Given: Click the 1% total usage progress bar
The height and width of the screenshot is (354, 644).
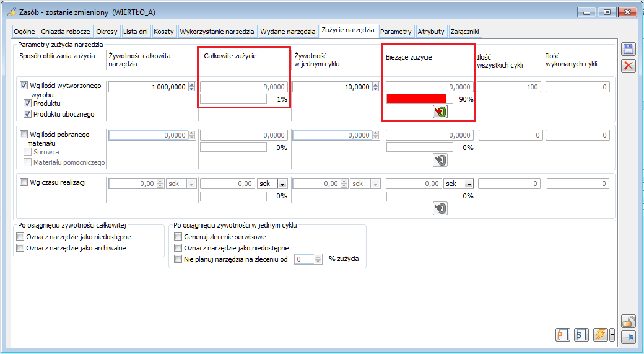Looking at the screenshot, I should point(233,99).
